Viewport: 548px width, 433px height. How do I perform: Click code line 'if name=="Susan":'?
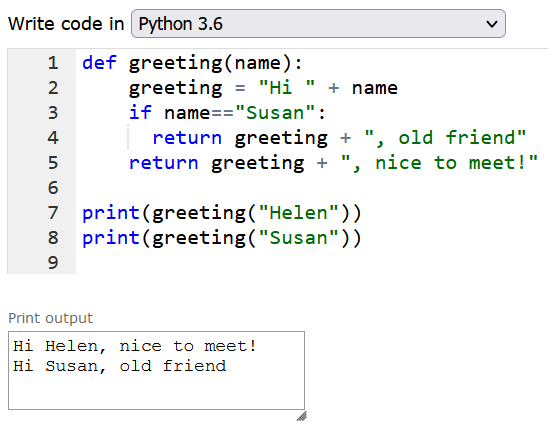click(228, 113)
